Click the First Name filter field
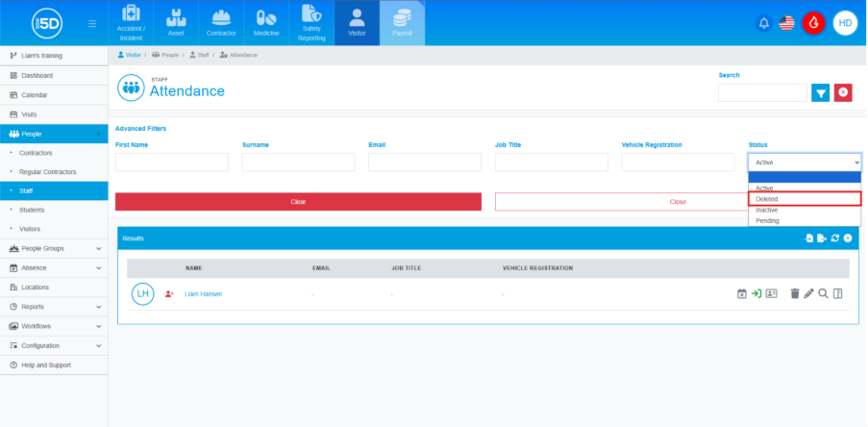868x427 pixels. coord(171,163)
